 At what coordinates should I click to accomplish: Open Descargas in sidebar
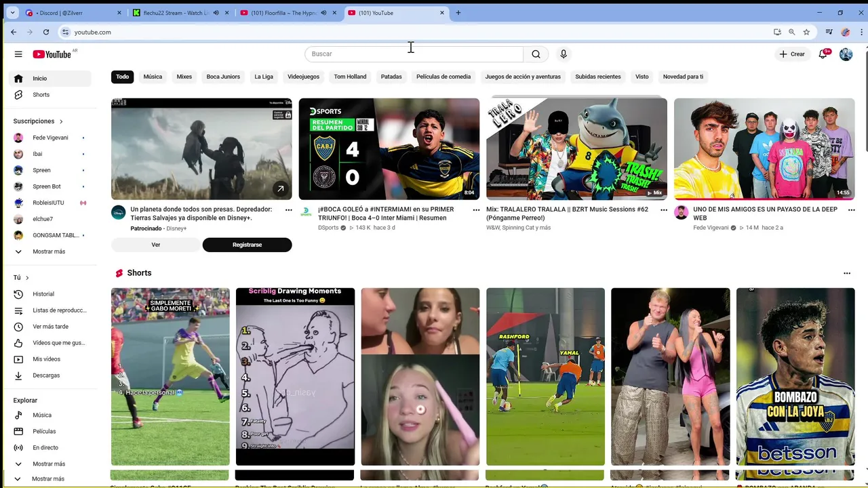click(x=50, y=375)
